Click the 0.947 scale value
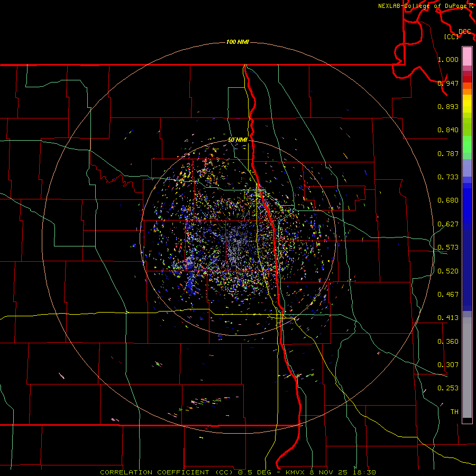Viewport: 476px width, 476px height. tap(448, 83)
